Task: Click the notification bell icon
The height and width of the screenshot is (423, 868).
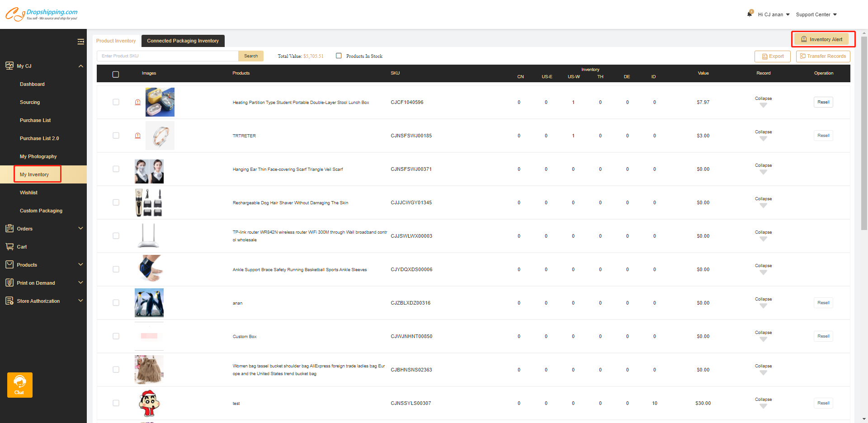Action: point(750,14)
